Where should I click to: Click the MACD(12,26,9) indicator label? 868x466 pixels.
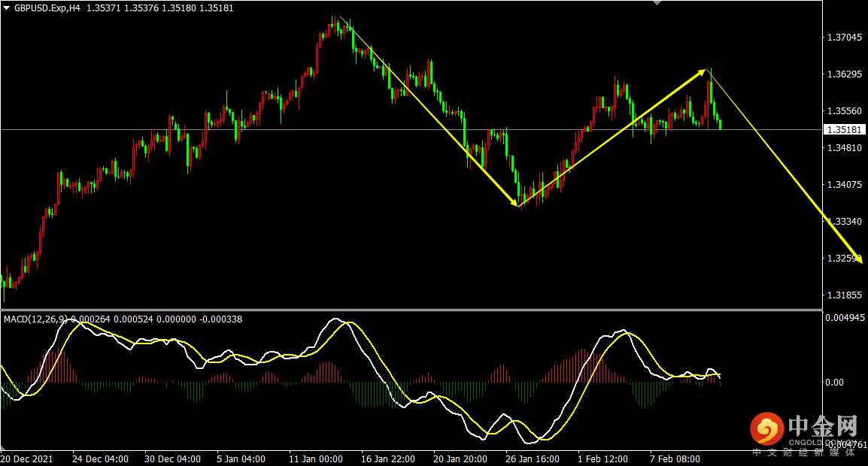tap(35, 319)
